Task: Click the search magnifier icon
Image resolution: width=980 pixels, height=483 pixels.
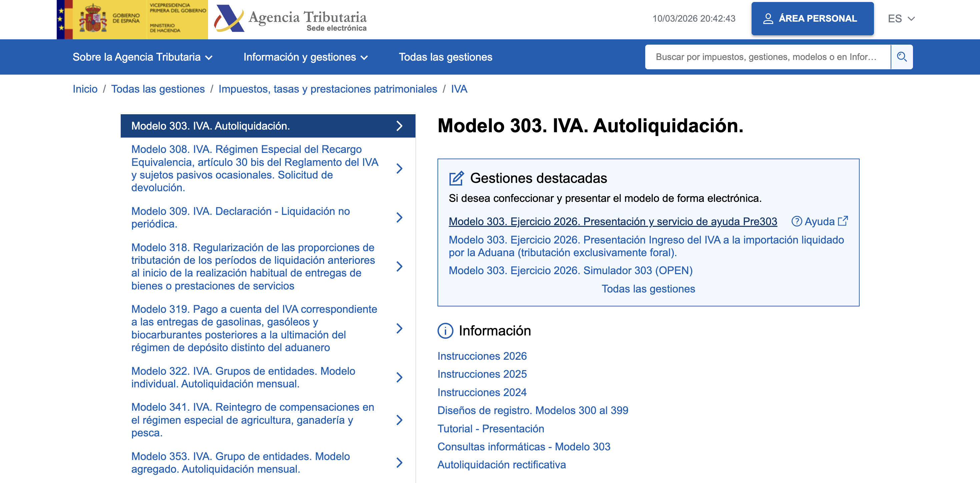Action: pyautogui.click(x=901, y=57)
